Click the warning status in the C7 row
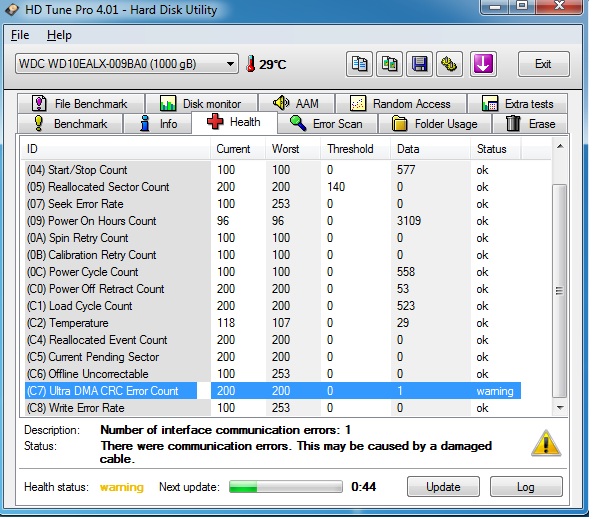This screenshot has width=597, height=519. [x=495, y=391]
